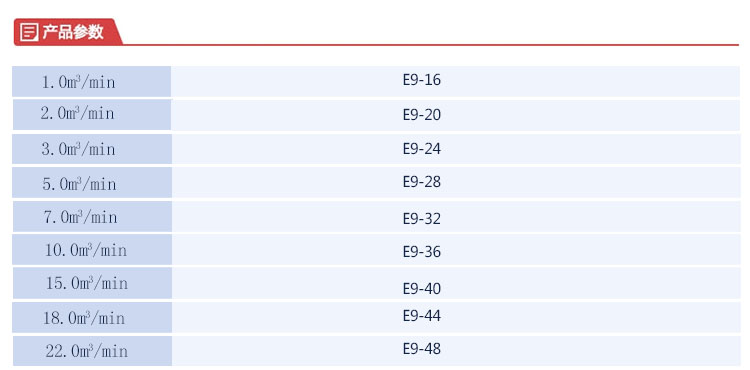Select model number E9-44
The width and height of the screenshot is (750, 370).
coord(421,316)
